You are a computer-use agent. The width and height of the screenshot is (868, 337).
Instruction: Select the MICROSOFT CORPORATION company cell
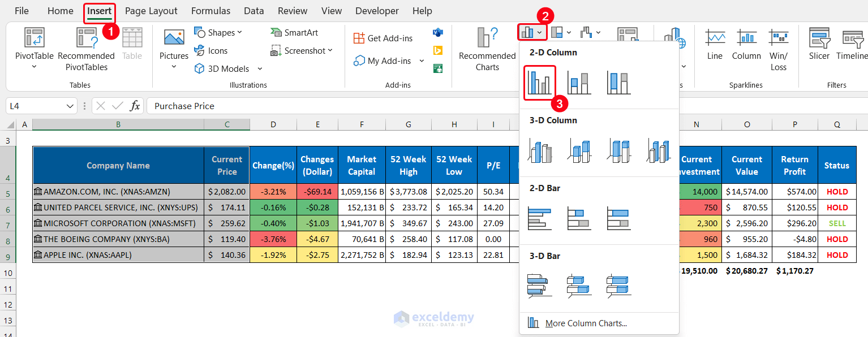pyautogui.click(x=118, y=223)
